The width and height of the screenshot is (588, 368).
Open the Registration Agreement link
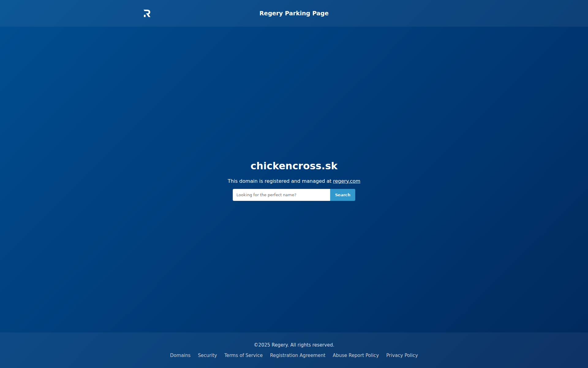coord(297,355)
